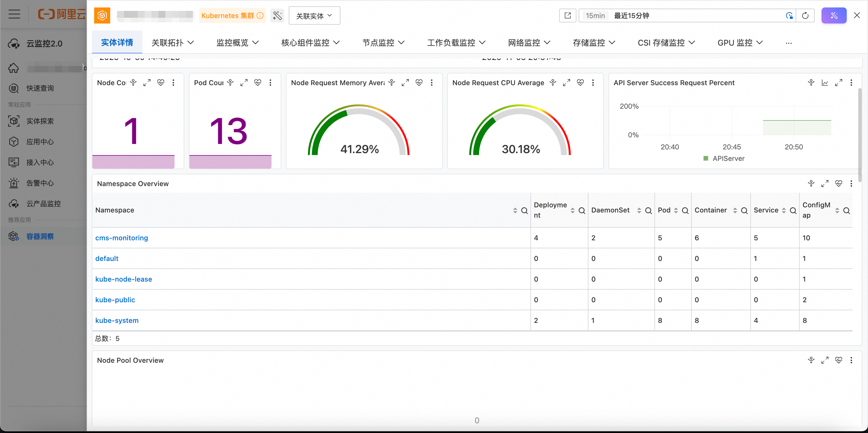This screenshot has width=868, height=433.
Task: Open dashboard in new window icon
Action: pyautogui.click(x=567, y=15)
